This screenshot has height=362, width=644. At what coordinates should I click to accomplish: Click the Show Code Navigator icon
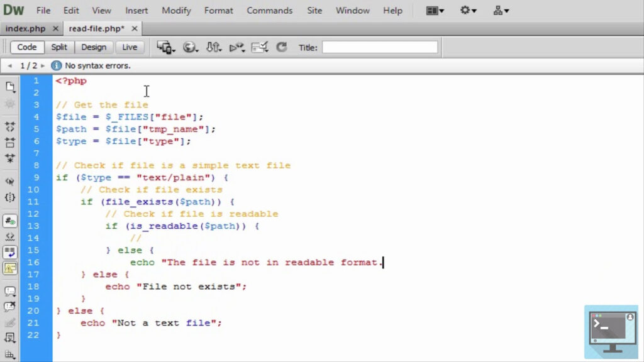pos(10,104)
